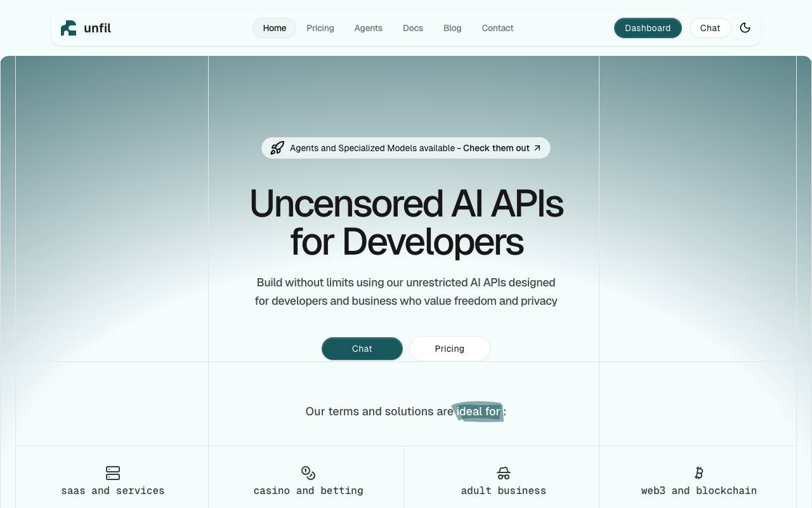Open the Home nav item

click(x=275, y=28)
